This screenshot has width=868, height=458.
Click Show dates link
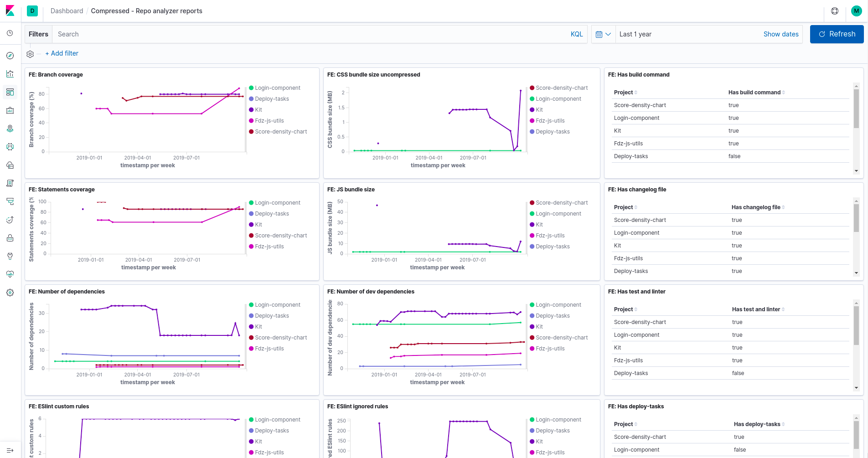click(781, 34)
